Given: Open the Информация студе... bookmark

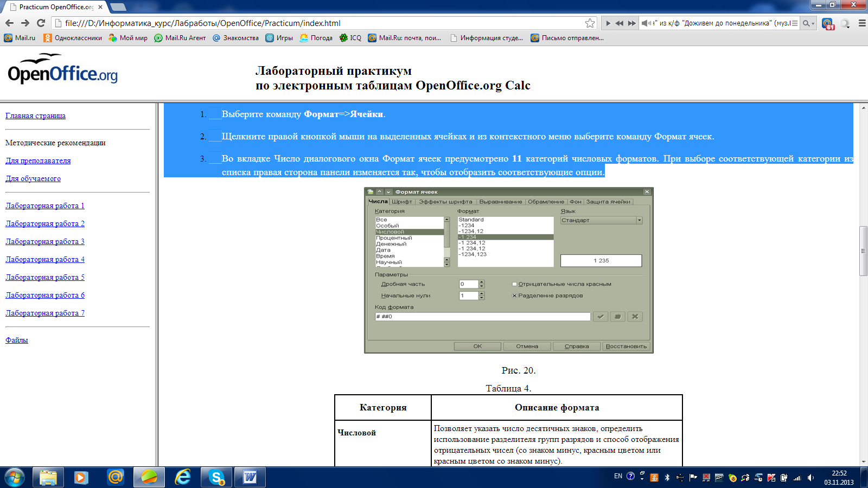Looking at the screenshot, I should pyautogui.click(x=487, y=38).
